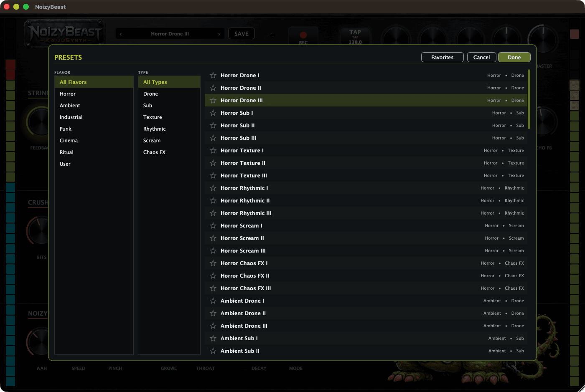Filter presets by Ambient flavor

(x=94, y=106)
